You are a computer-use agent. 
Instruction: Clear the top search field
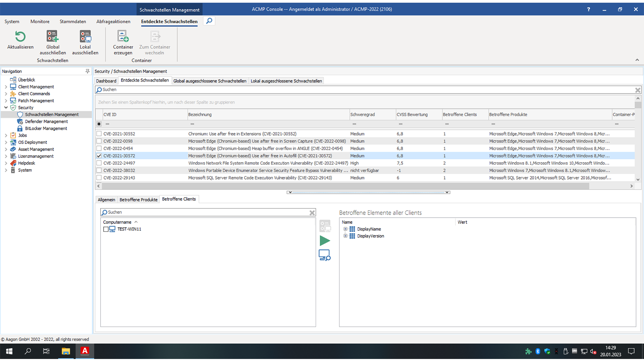(638, 90)
